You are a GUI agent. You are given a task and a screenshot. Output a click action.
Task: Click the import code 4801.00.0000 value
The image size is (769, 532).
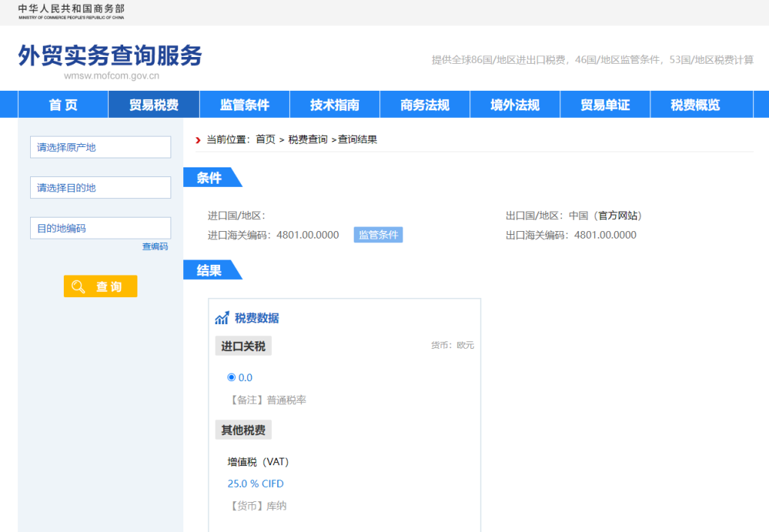[x=307, y=235]
